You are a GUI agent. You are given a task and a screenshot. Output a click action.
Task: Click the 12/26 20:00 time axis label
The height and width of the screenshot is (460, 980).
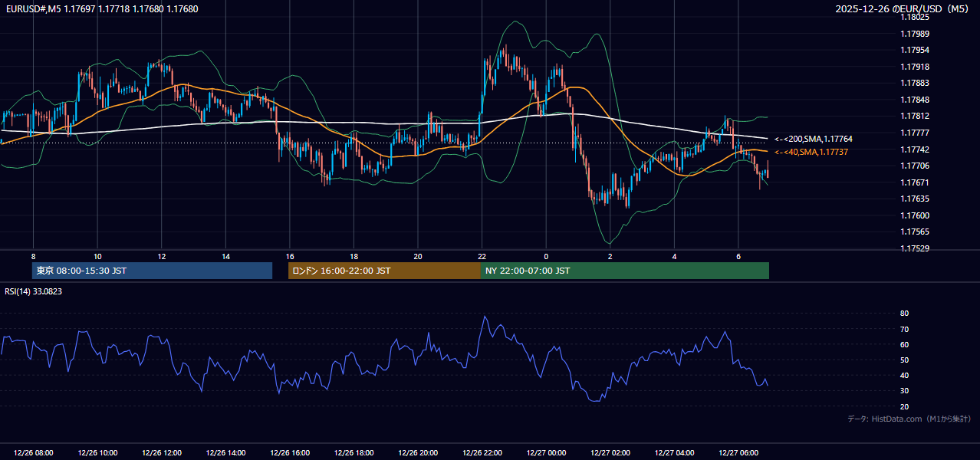coord(418,453)
